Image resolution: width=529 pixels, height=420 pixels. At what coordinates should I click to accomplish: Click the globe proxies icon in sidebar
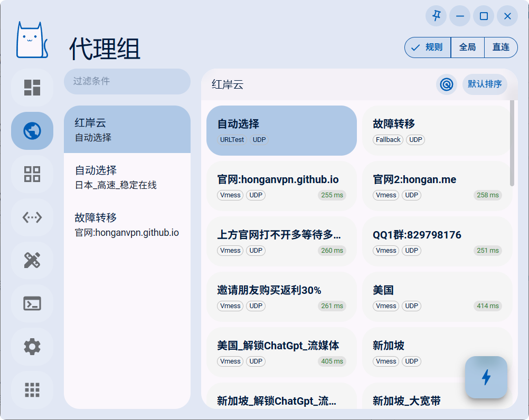pos(32,131)
